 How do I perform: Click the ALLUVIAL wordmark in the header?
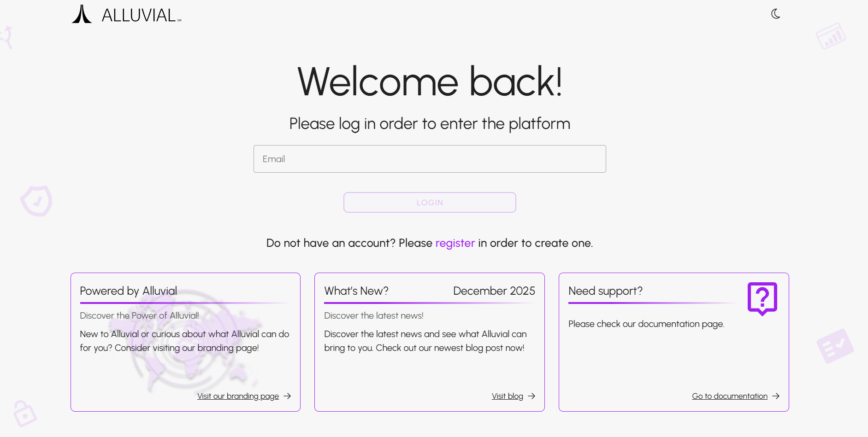[x=139, y=15]
